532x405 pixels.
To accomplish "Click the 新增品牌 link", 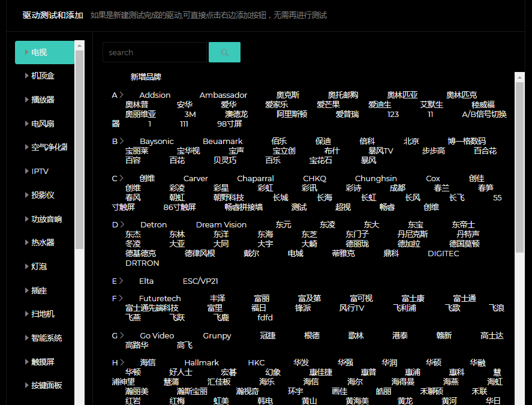I will tap(146, 77).
